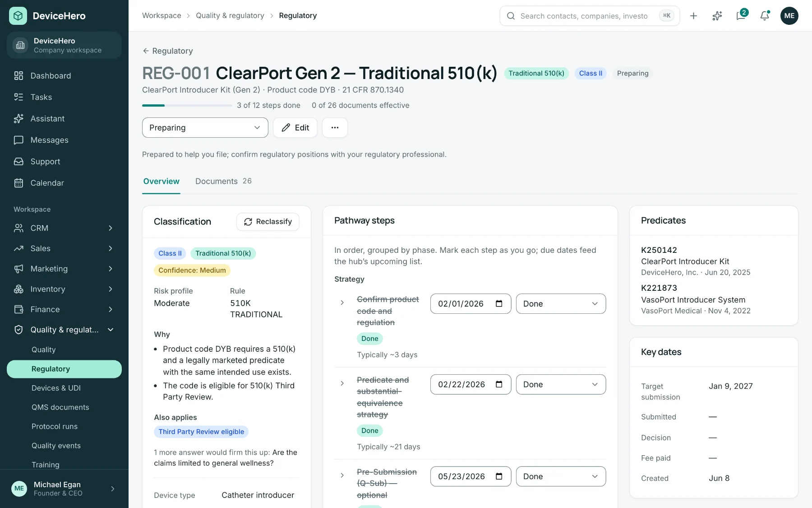Click the DeviceHero logo icon
The width and height of the screenshot is (812, 508).
[18, 16]
